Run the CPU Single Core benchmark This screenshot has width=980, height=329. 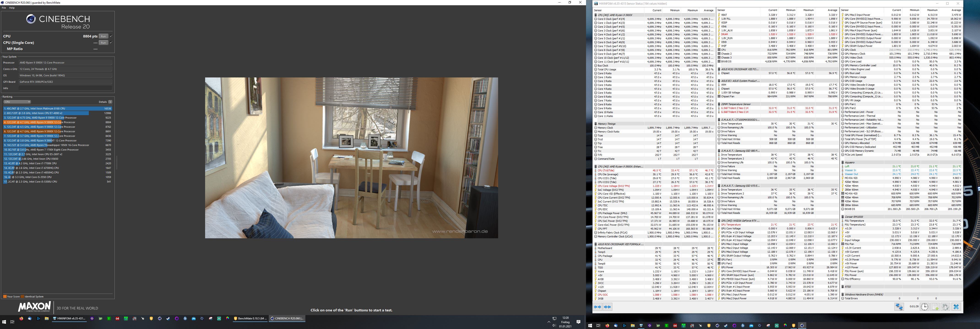103,42
